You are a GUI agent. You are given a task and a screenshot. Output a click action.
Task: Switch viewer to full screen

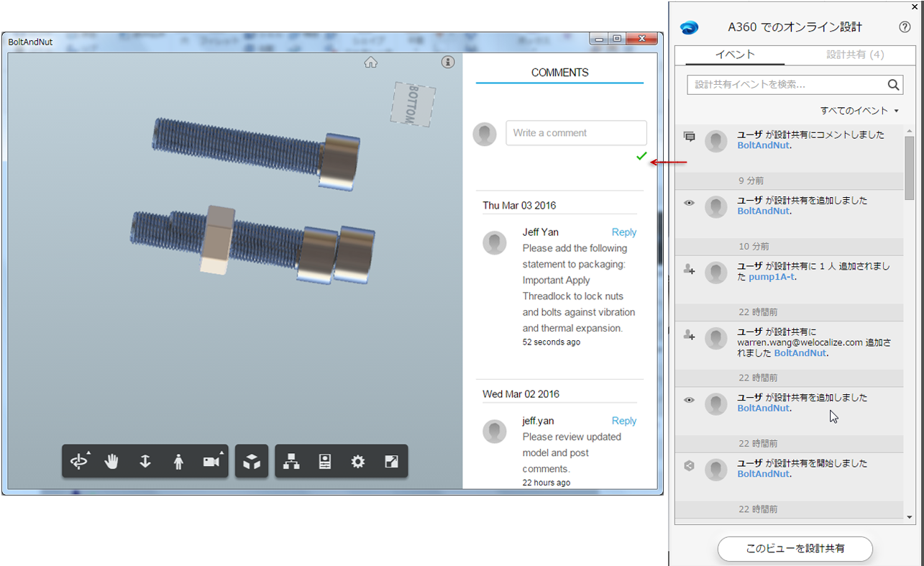(391, 462)
